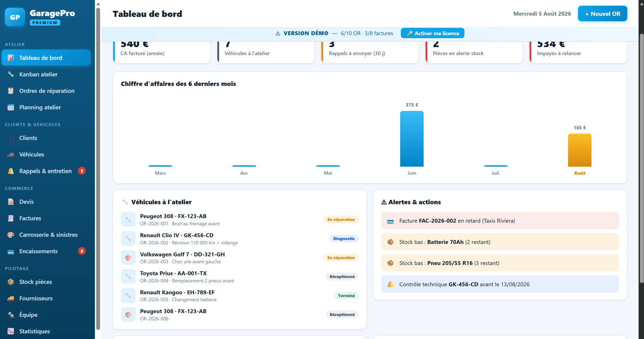The image size is (644, 339).
Task: Click the GP logo icon
Action: 15,17
